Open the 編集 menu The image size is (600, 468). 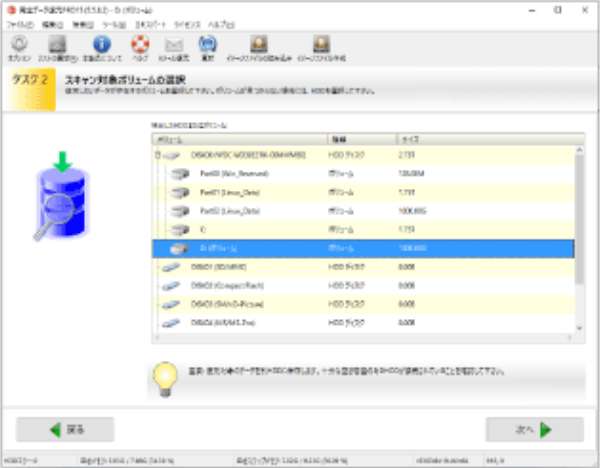click(52, 25)
